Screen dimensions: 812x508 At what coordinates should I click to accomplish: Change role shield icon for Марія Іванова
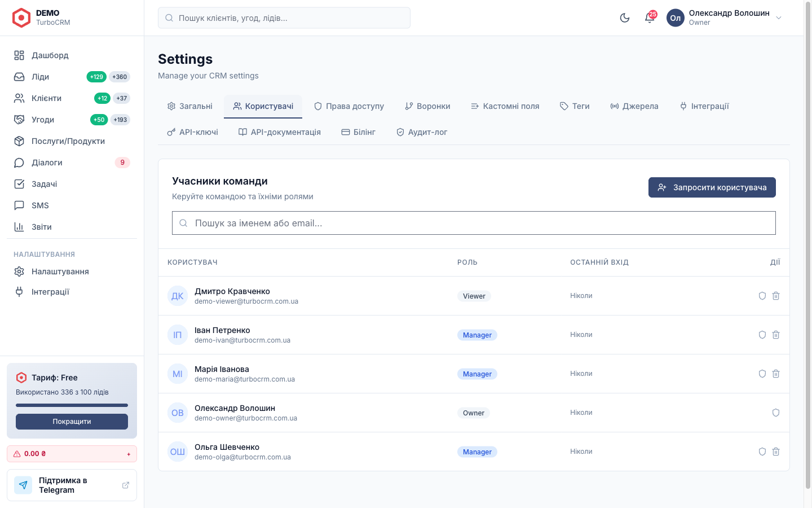762,374
